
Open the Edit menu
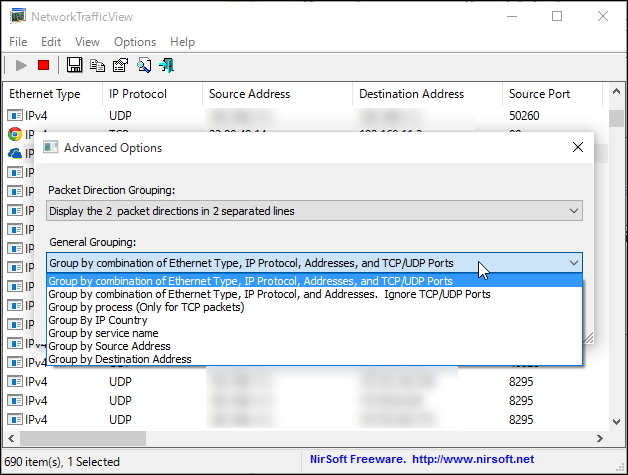coord(51,42)
